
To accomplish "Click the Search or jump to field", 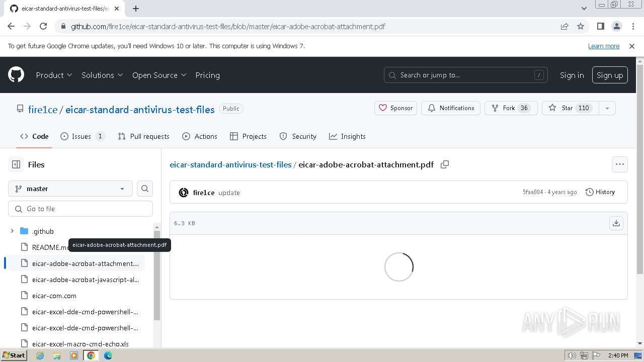I will (x=466, y=75).
